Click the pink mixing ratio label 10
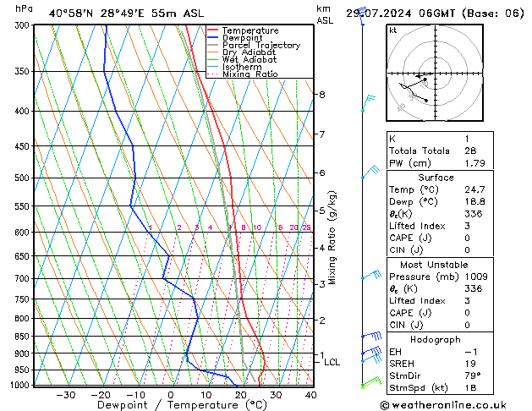Image resolution: width=532 pixels, height=411 pixels. coord(257,227)
